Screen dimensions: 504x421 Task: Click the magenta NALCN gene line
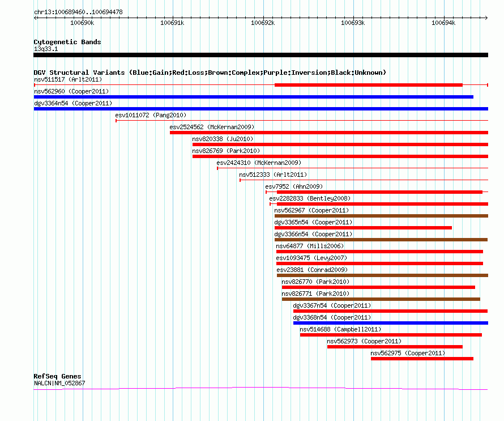[260, 389]
